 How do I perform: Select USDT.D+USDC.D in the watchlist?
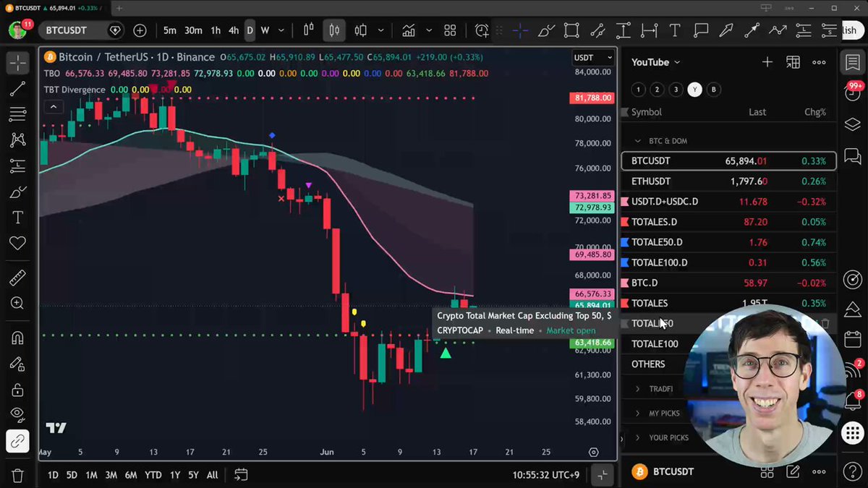[x=728, y=202]
